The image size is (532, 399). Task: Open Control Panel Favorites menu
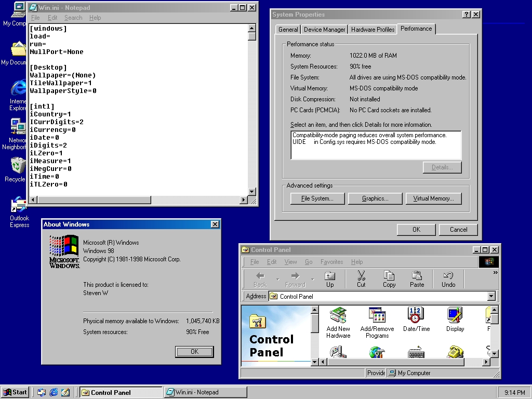(331, 262)
